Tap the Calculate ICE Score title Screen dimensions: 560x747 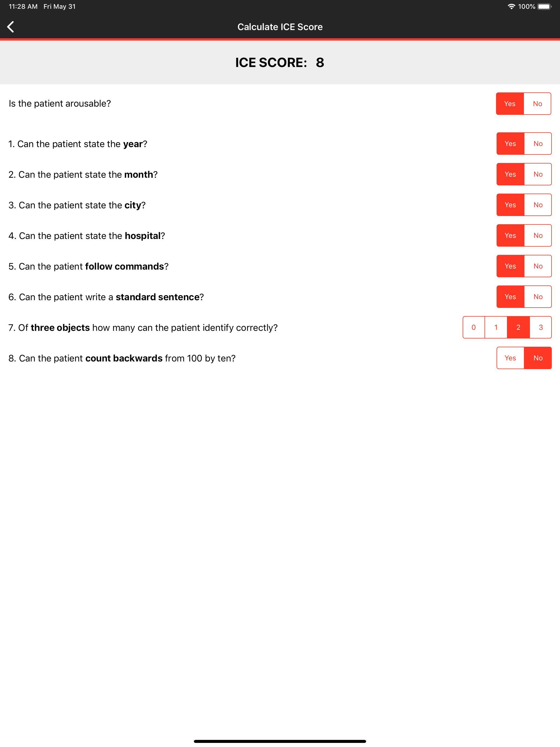point(280,27)
